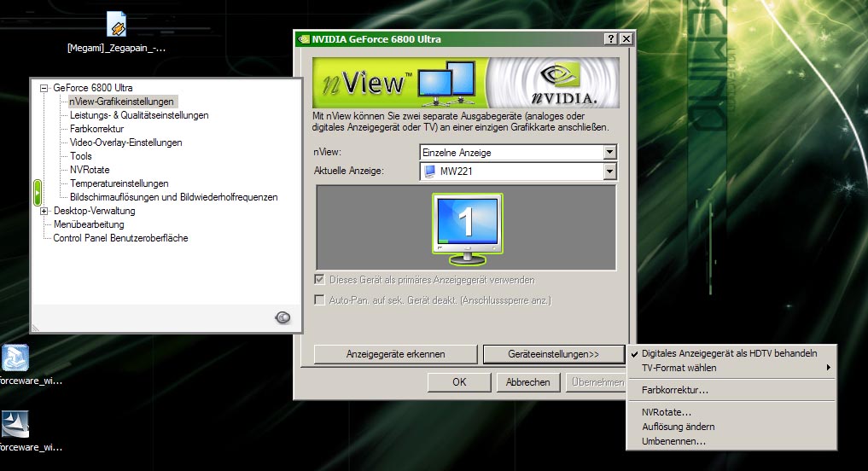Click the MW221 combo box text
The height and width of the screenshot is (471, 868).
pyautogui.click(x=457, y=172)
